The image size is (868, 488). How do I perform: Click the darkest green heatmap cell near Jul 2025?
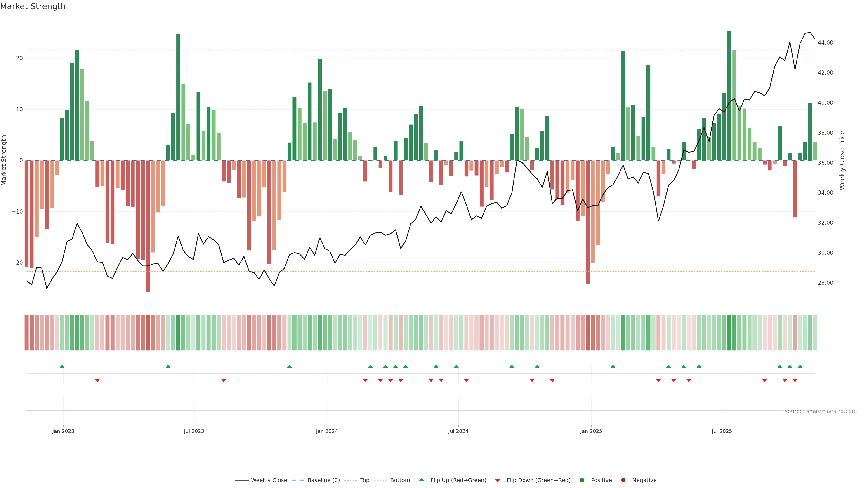tap(729, 332)
